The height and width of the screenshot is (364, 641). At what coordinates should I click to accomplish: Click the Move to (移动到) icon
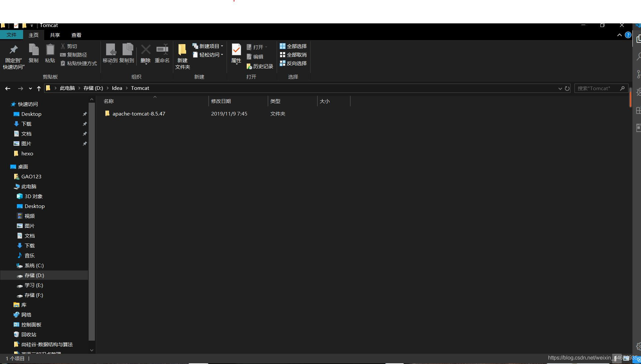110,50
